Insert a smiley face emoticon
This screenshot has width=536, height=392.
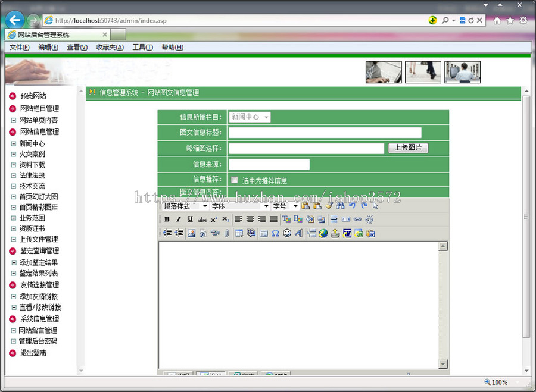286,233
